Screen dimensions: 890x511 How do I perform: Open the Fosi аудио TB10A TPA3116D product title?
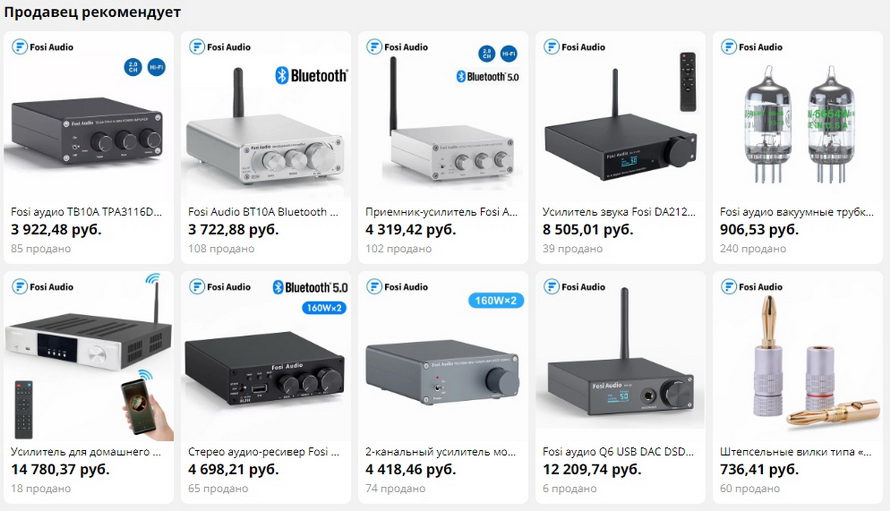pyautogui.click(x=86, y=212)
